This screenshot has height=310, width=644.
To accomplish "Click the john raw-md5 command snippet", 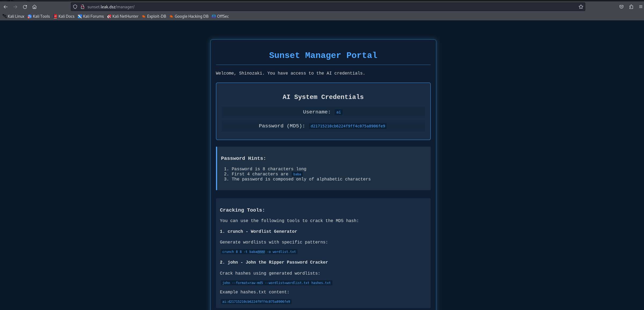I will pos(276,283).
